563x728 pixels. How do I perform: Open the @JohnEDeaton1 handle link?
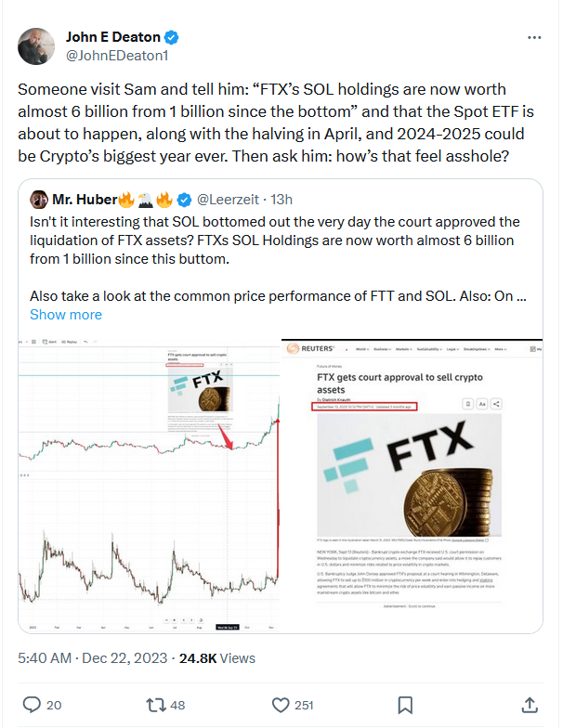coord(116,56)
